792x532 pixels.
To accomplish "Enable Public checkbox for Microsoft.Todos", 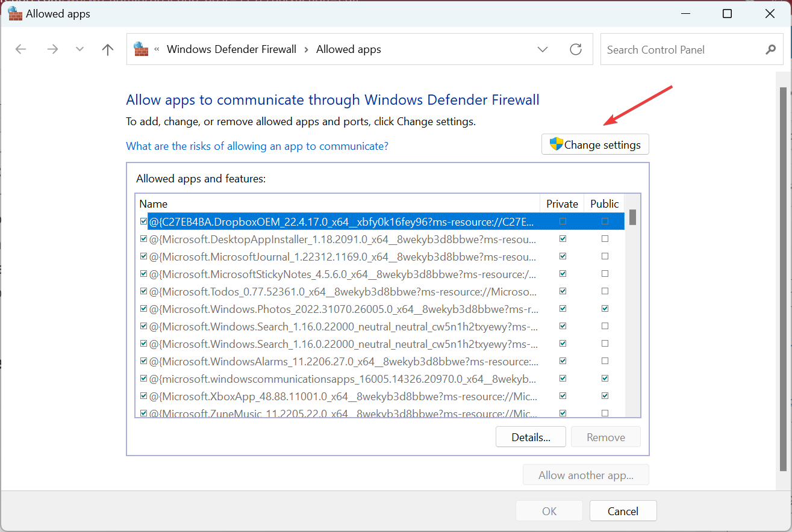I will 605,291.
